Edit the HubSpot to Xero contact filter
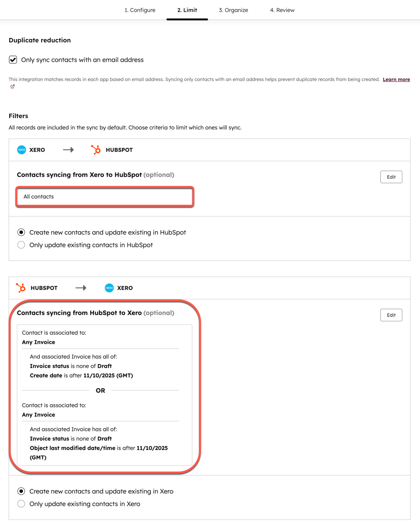This screenshot has width=420, height=530. click(391, 315)
